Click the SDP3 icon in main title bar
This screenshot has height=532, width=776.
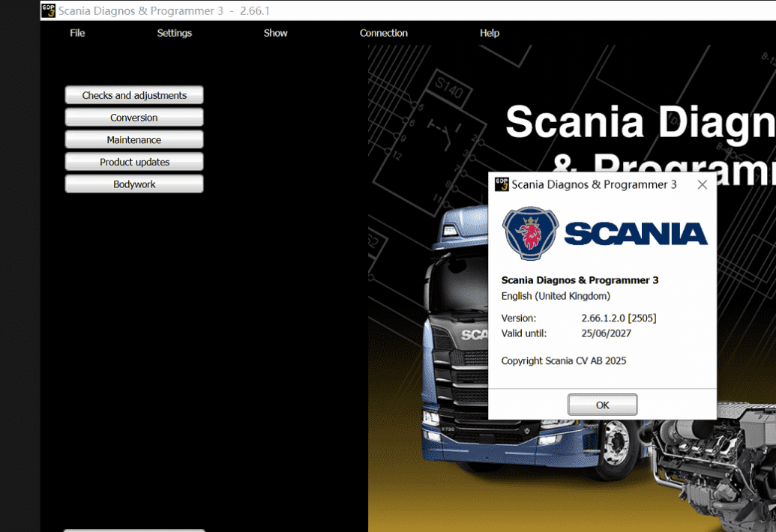point(49,10)
